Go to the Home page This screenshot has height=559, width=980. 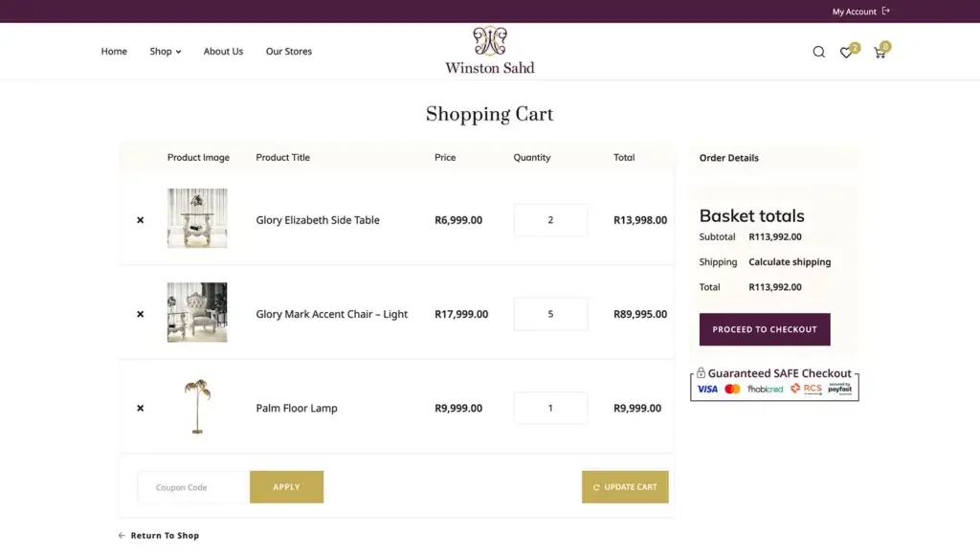click(114, 52)
